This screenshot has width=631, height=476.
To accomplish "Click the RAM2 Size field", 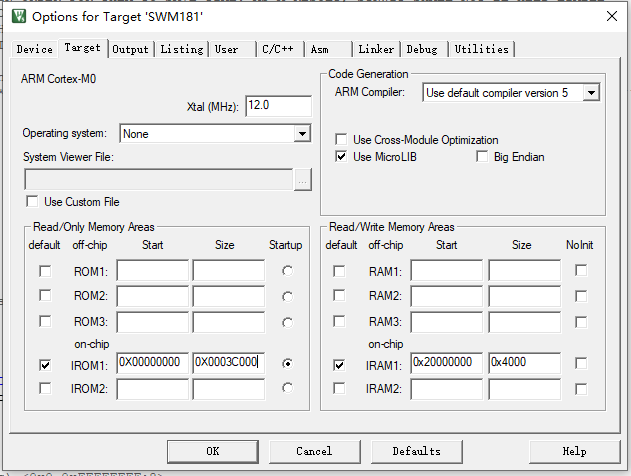I will [x=524, y=296].
